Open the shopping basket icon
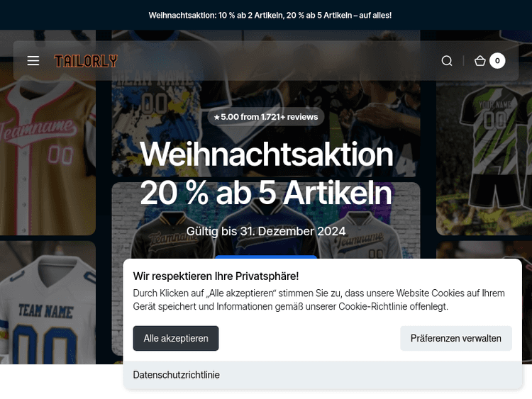 480,61
